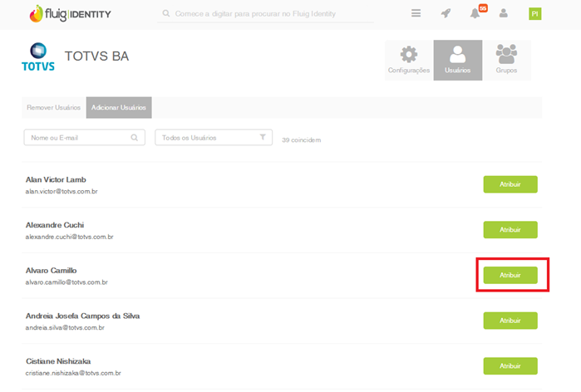The image size is (581, 392).
Task: Click Atribuir for Alexandre Cuchi
Action: [510, 230]
